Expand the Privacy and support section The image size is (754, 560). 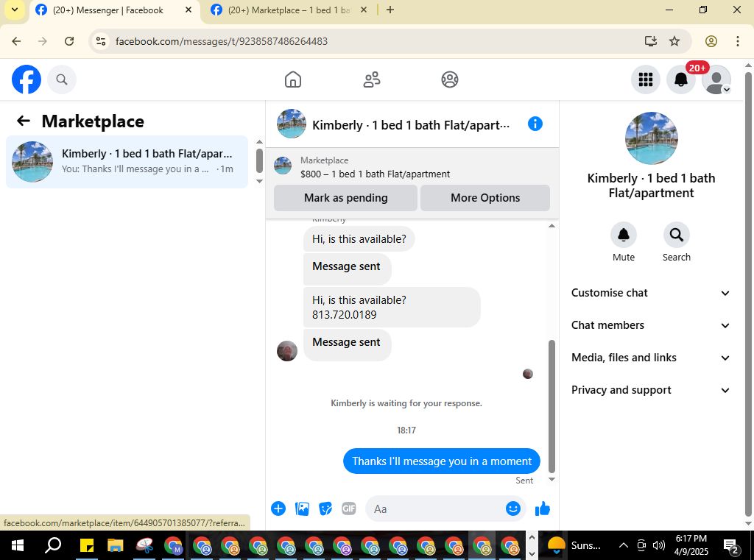651,390
